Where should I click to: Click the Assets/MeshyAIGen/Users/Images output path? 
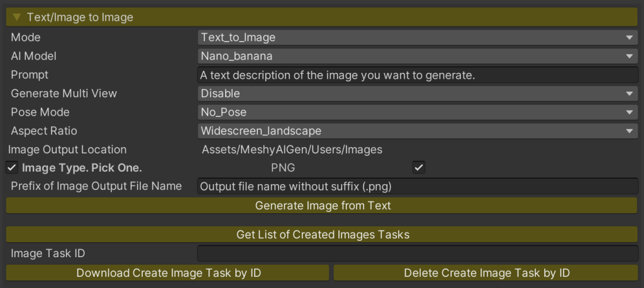[292, 150]
